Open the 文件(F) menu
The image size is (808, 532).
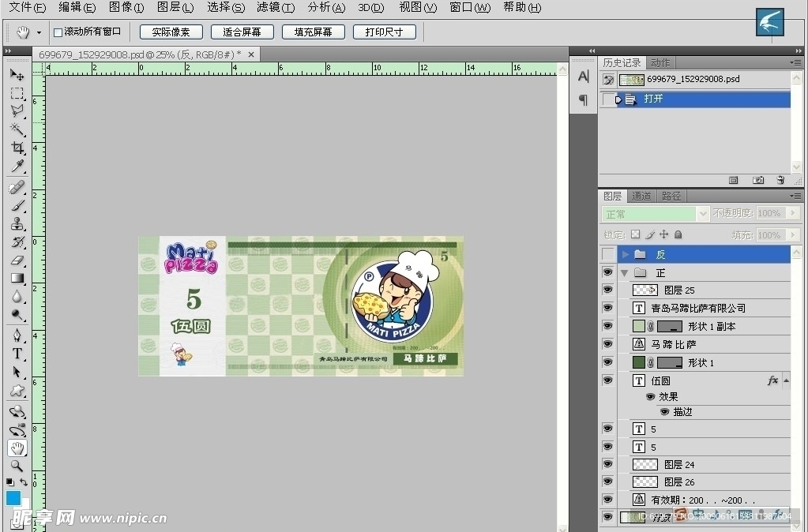point(28,7)
